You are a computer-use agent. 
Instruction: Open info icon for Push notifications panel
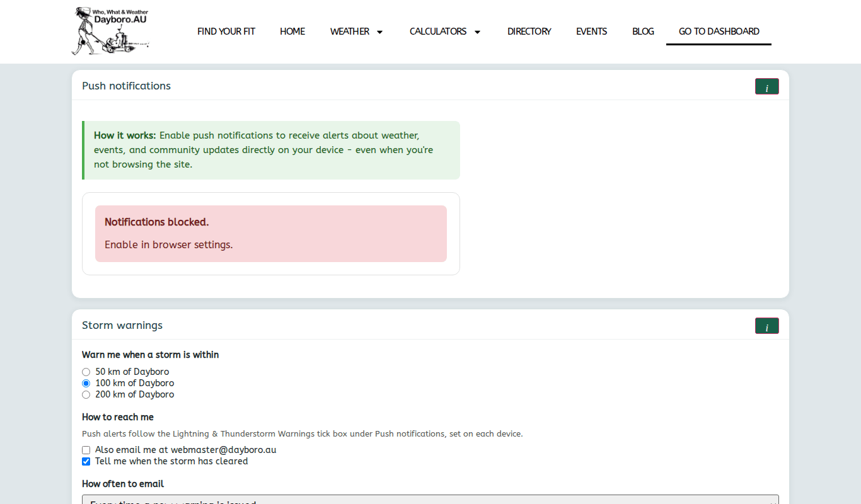pyautogui.click(x=766, y=86)
